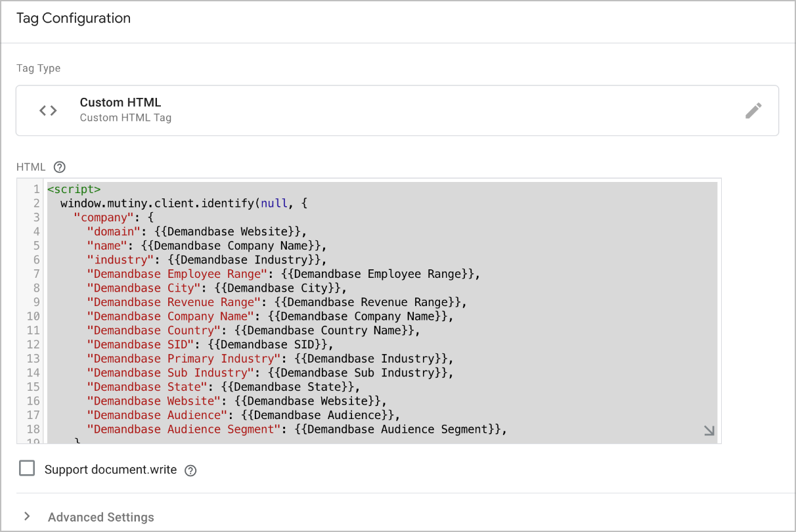
Task: Click the Tag Configuration heading
Action: (74, 18)
